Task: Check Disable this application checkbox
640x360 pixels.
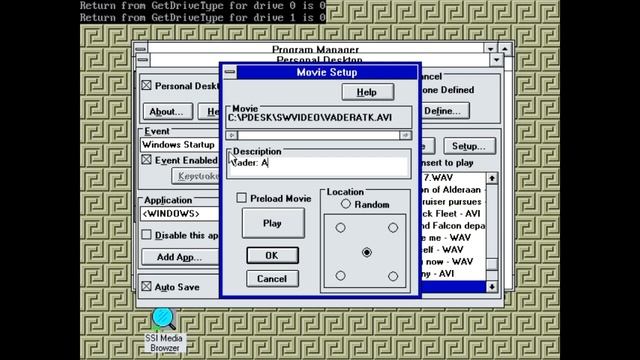Action: click(147, 235)
